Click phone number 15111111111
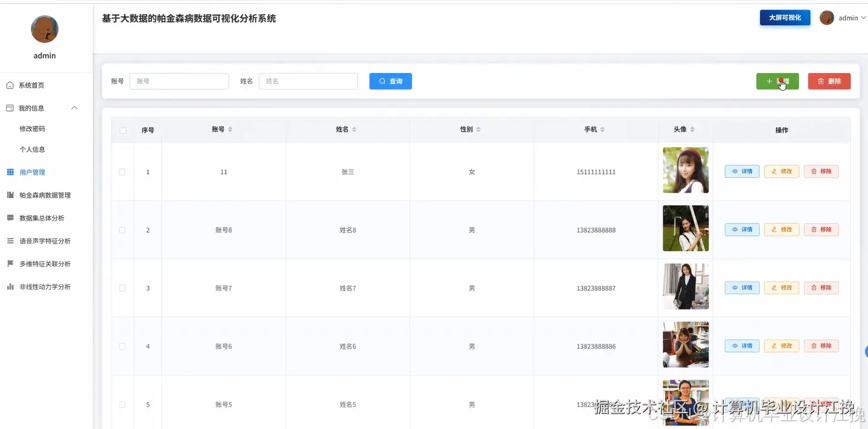The width and height of the screenshot is (868, 429). click(x=596, y=172)
